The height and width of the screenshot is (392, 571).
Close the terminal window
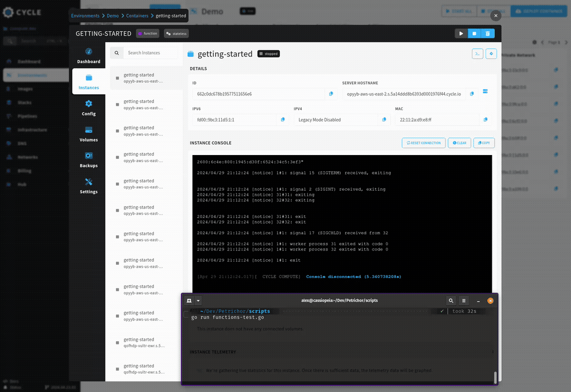pos(490,301)
